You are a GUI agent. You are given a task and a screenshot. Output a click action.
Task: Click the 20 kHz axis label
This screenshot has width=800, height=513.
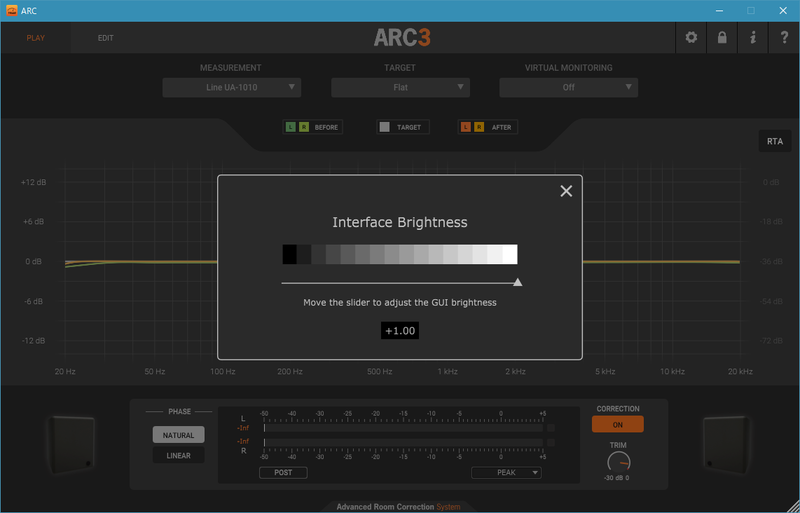tap(740, 372)
